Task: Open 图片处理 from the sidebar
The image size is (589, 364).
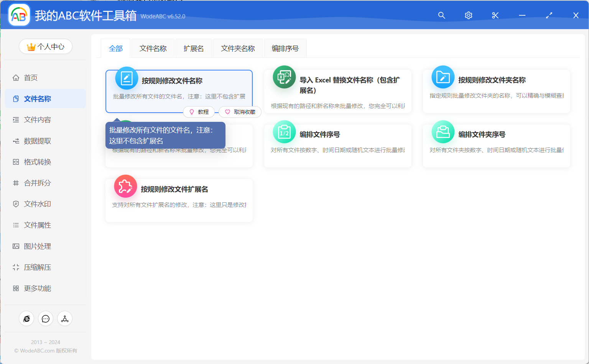Action: point(37,246)
